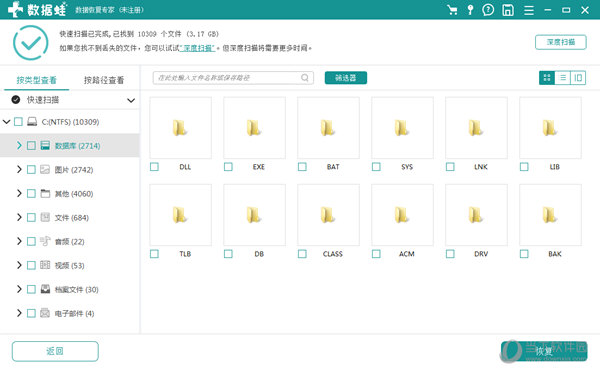This screenshot has width=600, height=375.
Task: Check the ACM folder checkbox
Action: [x=376, y=254]
